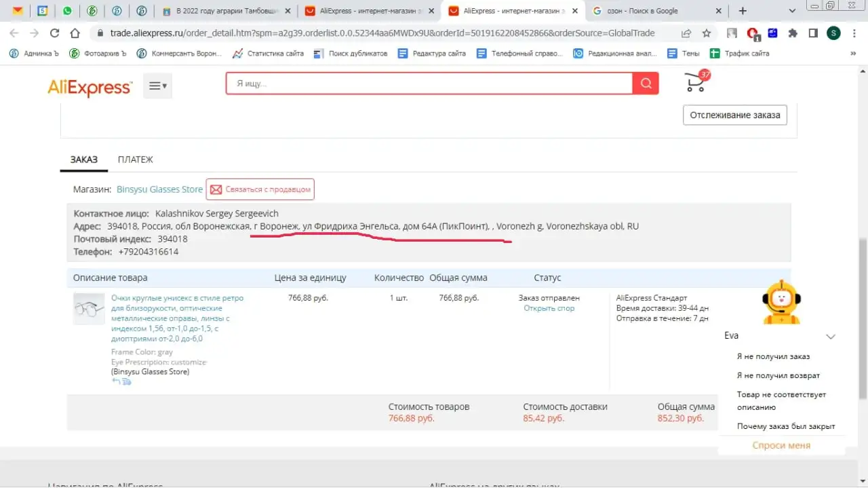Select the ПЛАТЕЖ tab
The height and width of the screenshot is (488, 868).
click(x=135, y=159)
